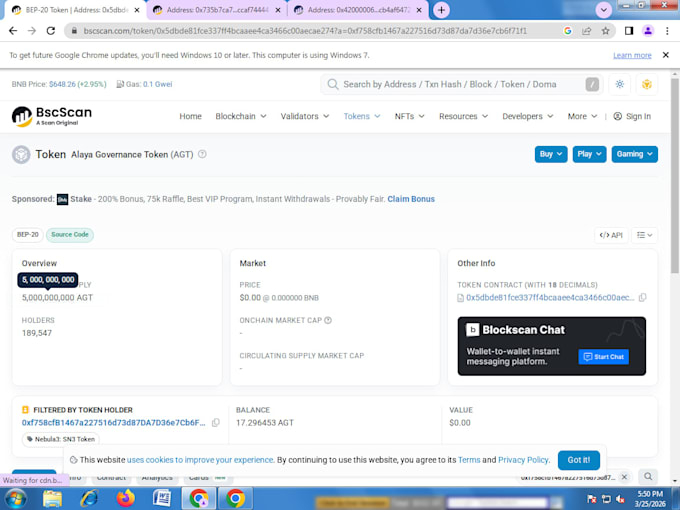Screen dimensions: 680x510
Task: Click the BNB chain cube icon
Action: pyautogui.click(x=647, y=84)
